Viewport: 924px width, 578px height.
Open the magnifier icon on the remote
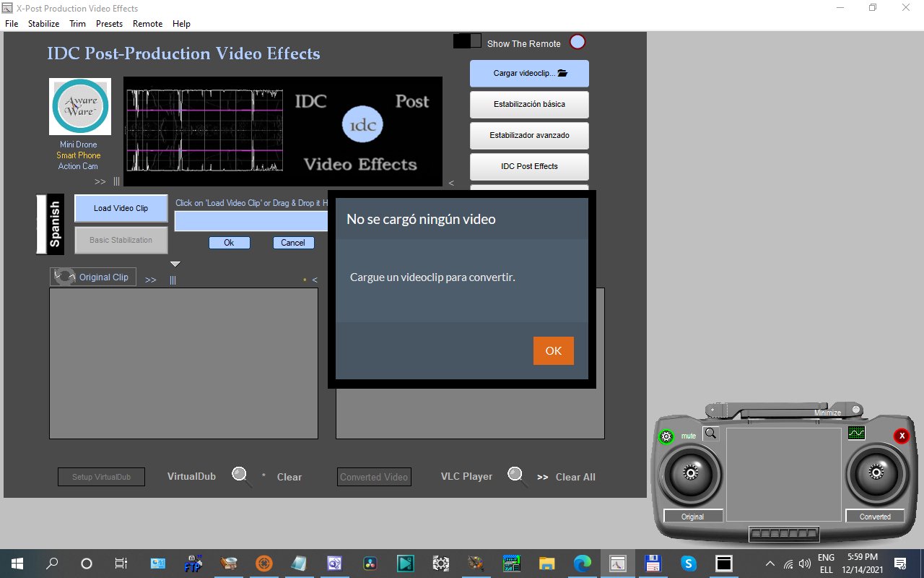pyautogui.click(x=711, y=433)
